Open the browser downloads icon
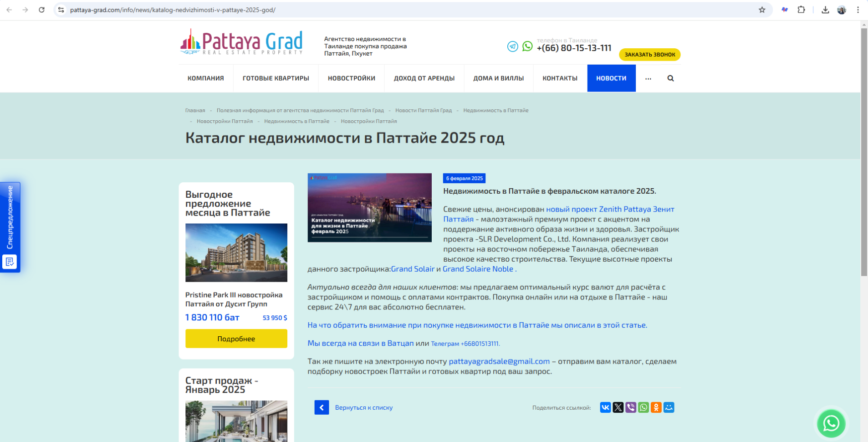Viewport: 868px width, 442px height. [825, 10]
